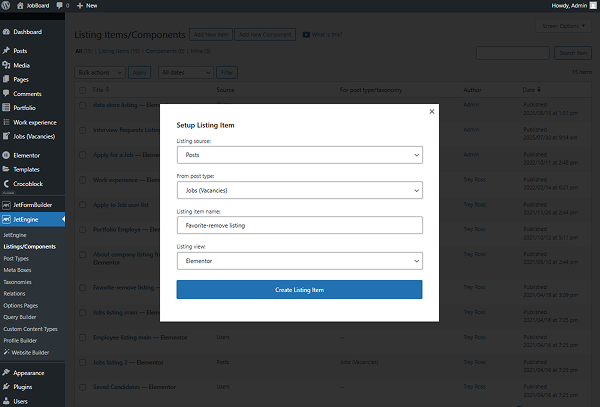The height and width of the screenshot is (407, 600).
Task: Click Apply next to Bulk actions
Action: click(x=140, y=72)
